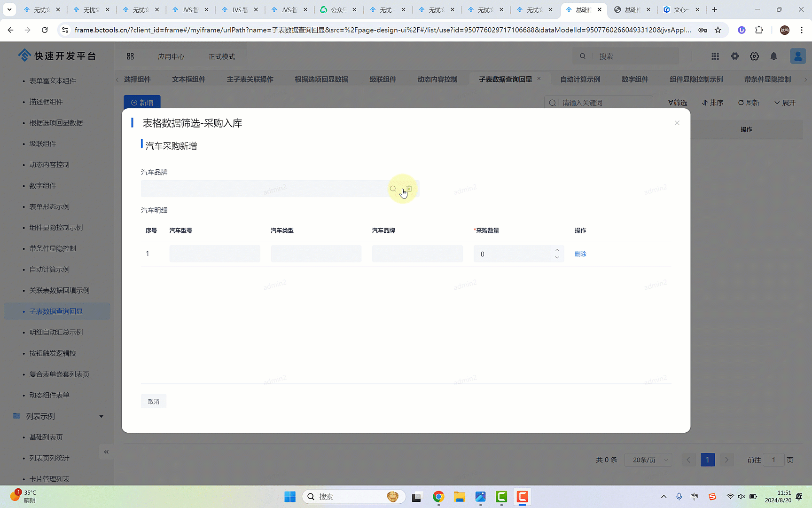Open 动态内容控制 in the sidebar
Viewport: 812px width, 508px height.
click(49, 165)
